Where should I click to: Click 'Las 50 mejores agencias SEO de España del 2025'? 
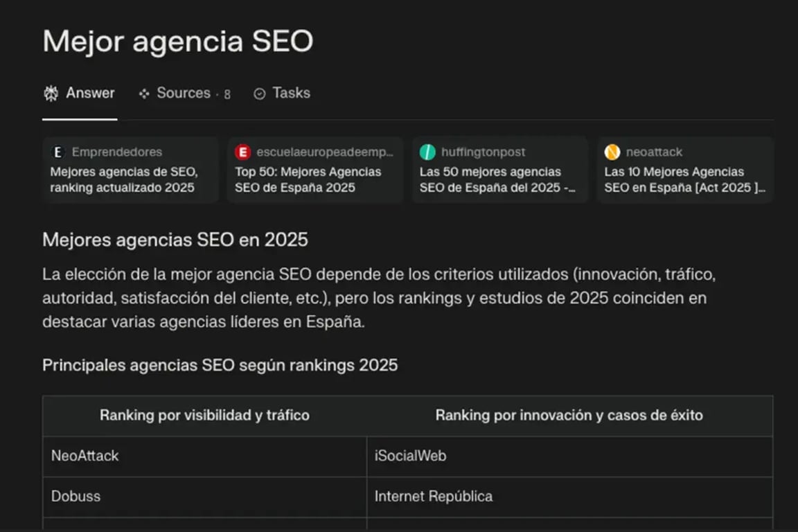point(497,179)
